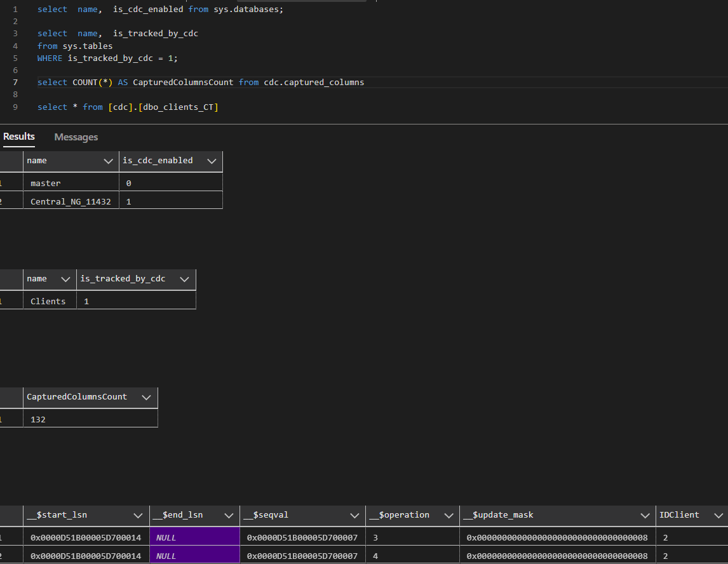728x564 pixels.
Task: Click the CapturedColumnsCount filter icon
Action: pyautogui.click(x=146, y=397)
